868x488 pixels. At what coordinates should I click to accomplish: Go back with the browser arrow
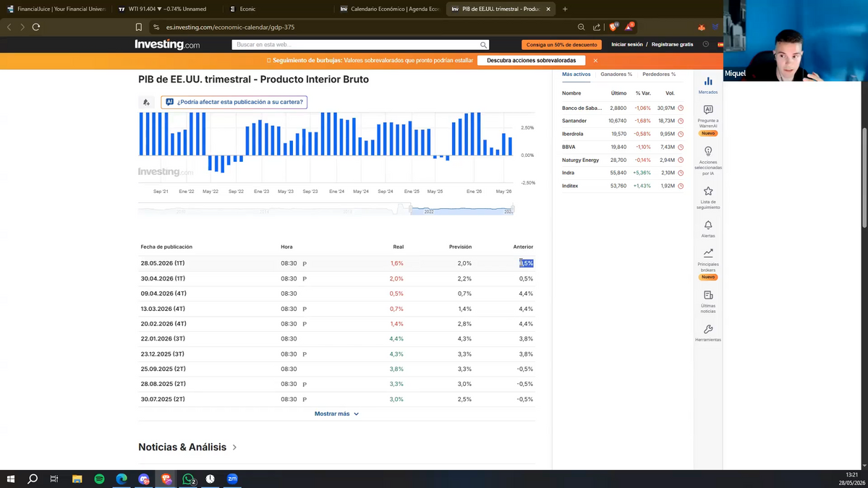coord(9,27)
